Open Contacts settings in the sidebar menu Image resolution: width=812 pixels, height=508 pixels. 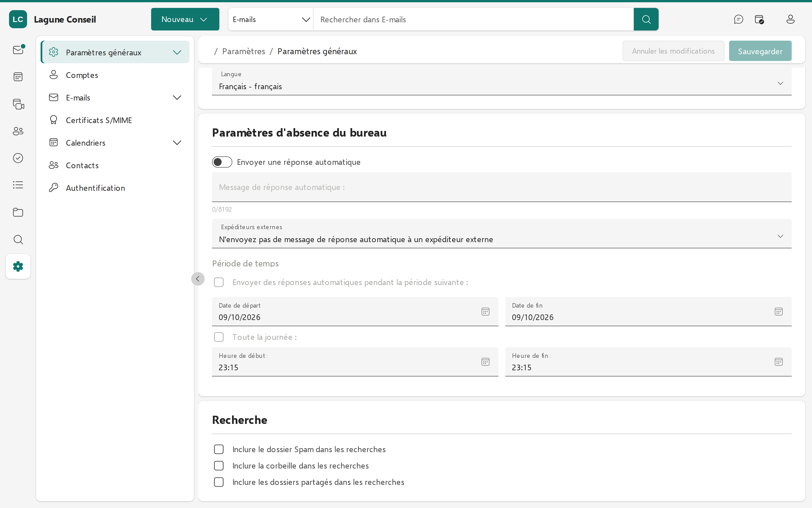point(115,165)
